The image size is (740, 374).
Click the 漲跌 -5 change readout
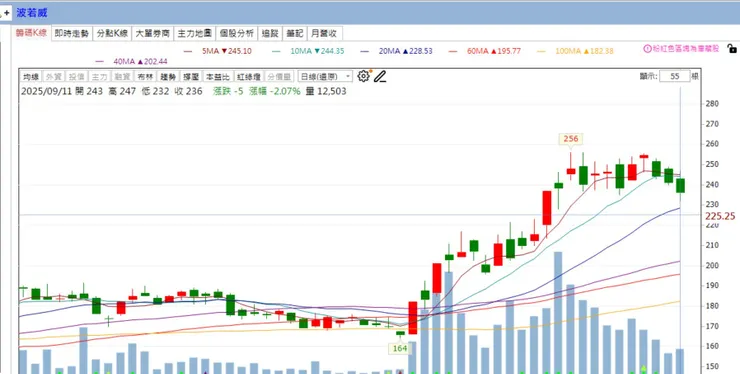coord(228,91)
